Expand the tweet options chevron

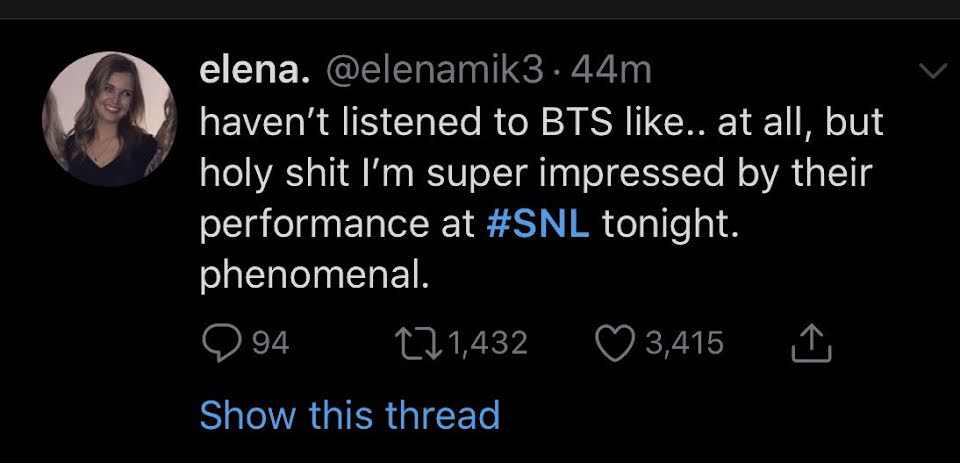[x=931, y=72]
